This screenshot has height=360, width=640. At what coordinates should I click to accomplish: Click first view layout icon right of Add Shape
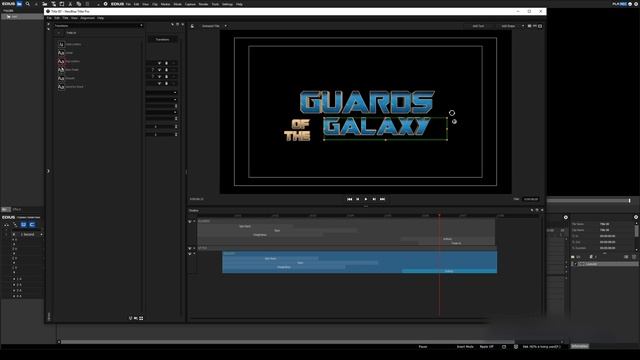[x=529, y=26]
